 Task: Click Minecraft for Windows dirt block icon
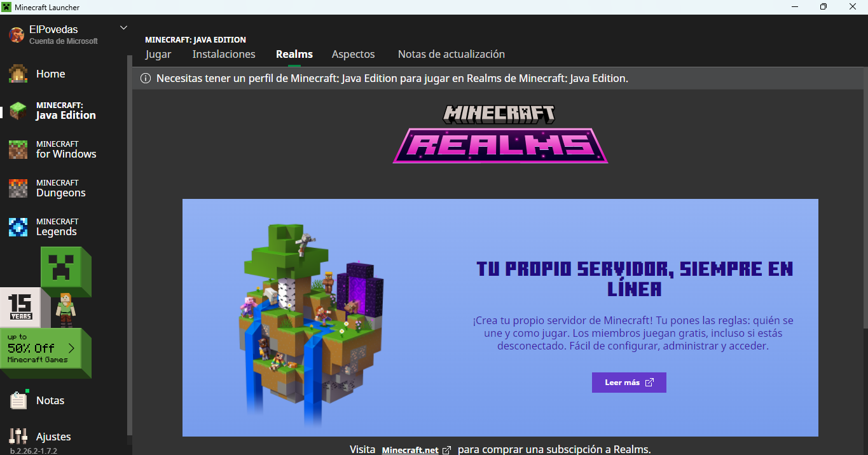point(18,149)
